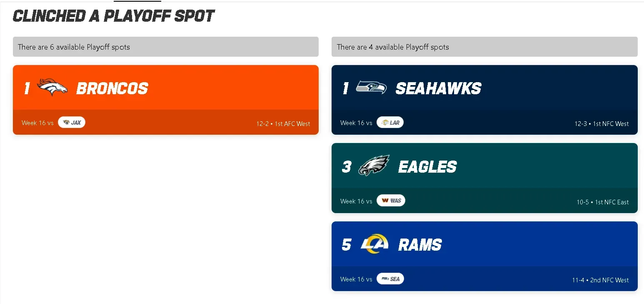Click the JAX opponent badge on Broncos card
644x304 pixels.
(72, 122)
